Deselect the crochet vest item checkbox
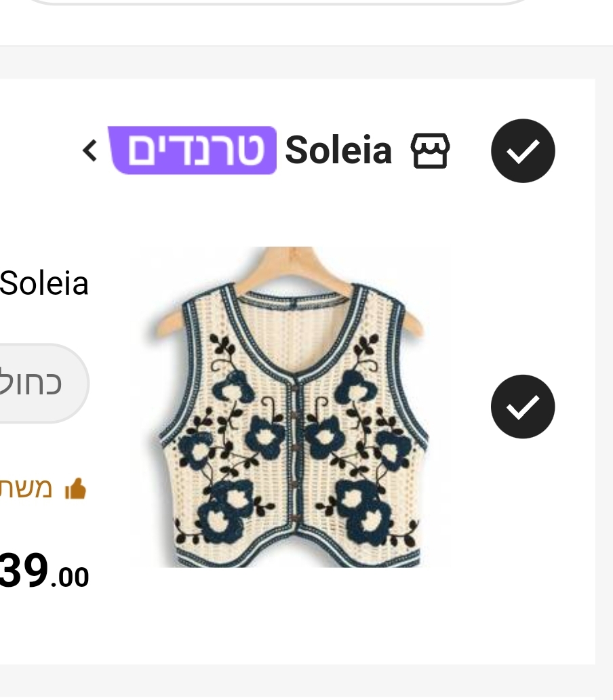This screenshot has width=613, height=700. point(523,406)
